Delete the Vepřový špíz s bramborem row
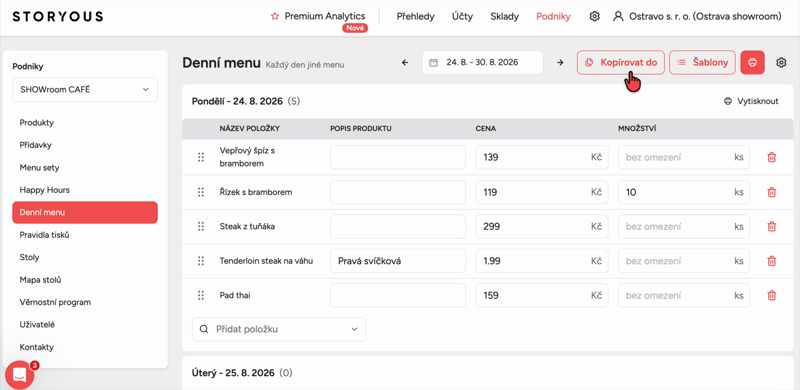This screenshot has height=390, width=800. click(771, 157)
